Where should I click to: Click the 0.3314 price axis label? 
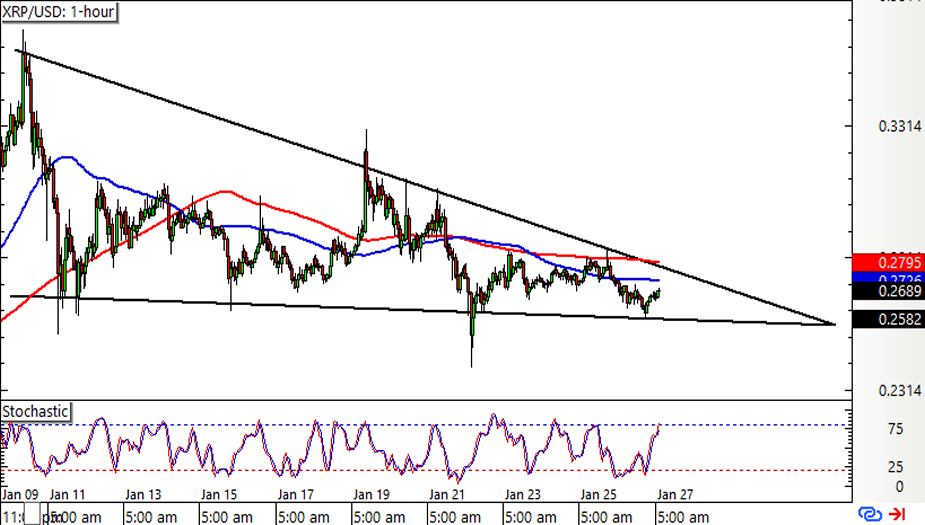point(899,126)
